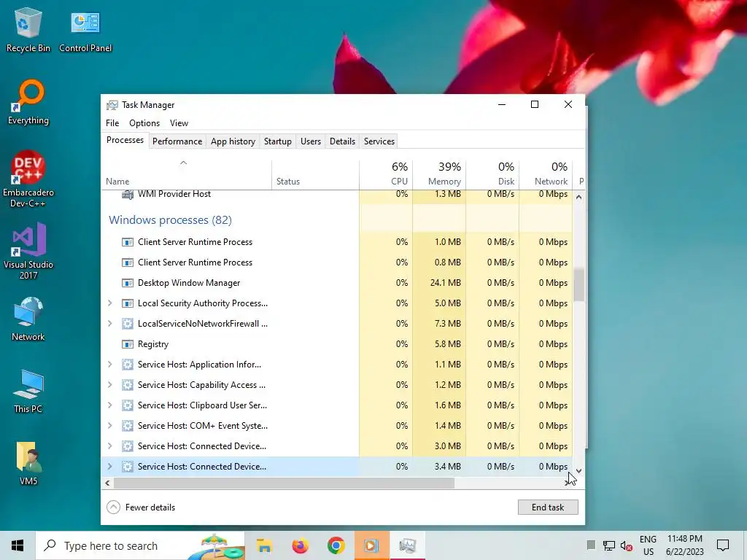Open the clock showing 11:48 PM
Viewport: 747px width, 560px height.
tap(684, 545)
